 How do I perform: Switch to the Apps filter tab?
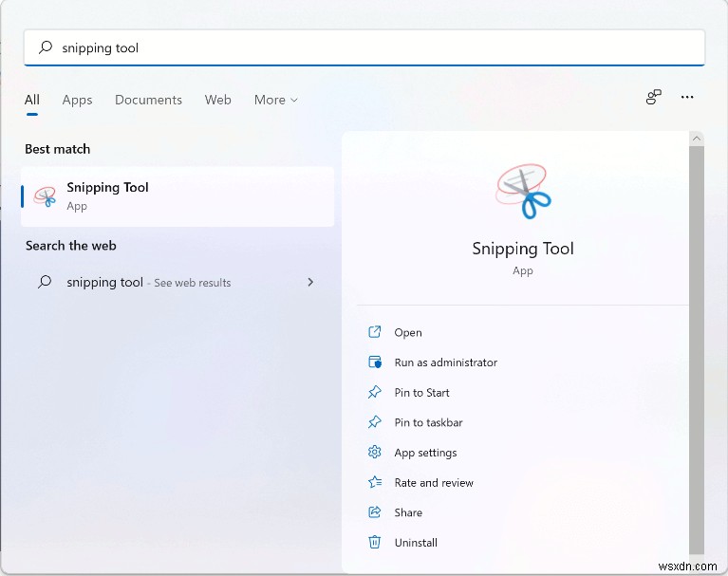click(77, 100)
